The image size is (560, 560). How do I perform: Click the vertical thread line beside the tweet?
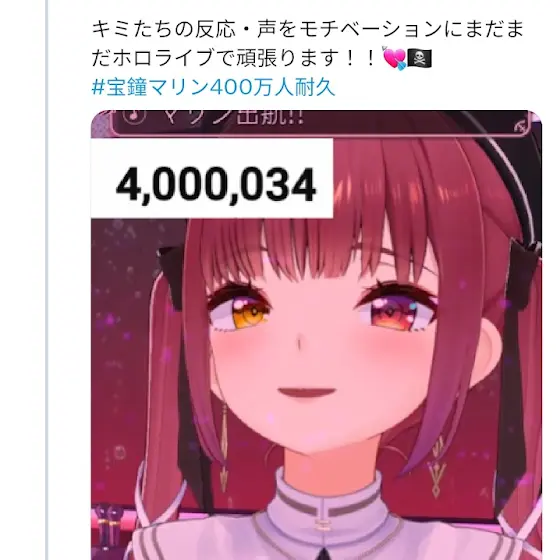(47, 280)
